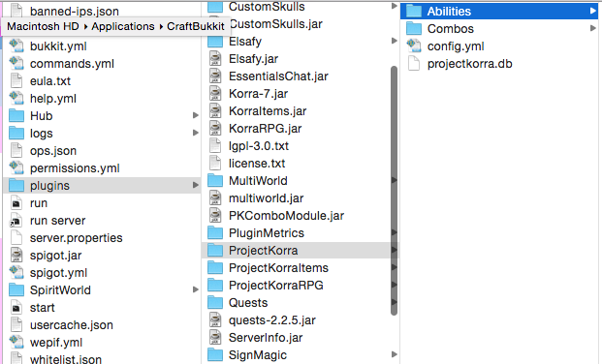The image size is (602, 364).
Task: Expand the Combos folder arrow
Action: pyautogui.click(x=592, y=28)
